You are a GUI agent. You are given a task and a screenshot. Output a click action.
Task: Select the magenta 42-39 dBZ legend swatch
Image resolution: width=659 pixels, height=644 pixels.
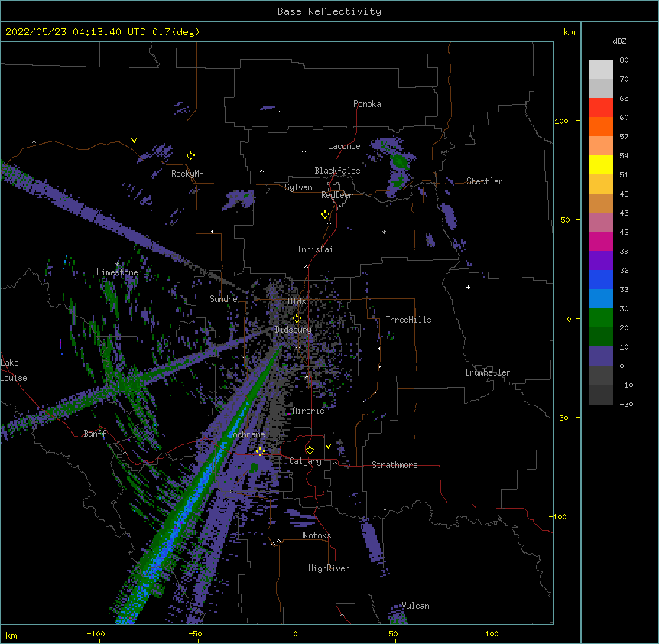(601, 242)
